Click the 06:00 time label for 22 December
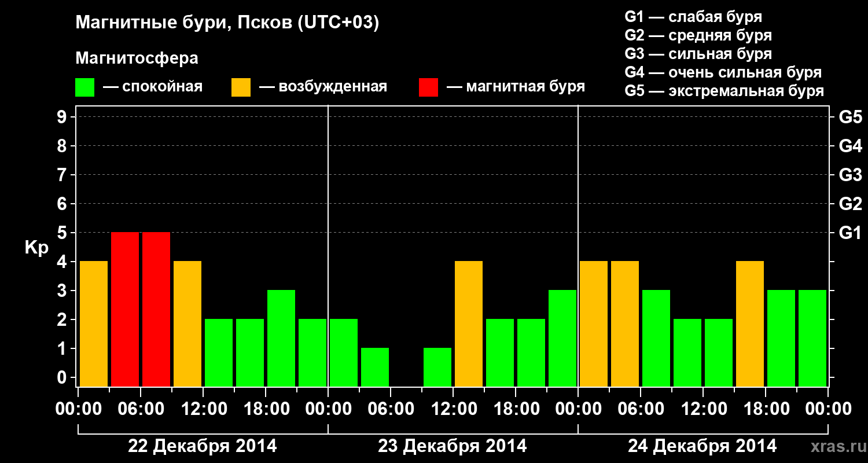 (141, 409)
